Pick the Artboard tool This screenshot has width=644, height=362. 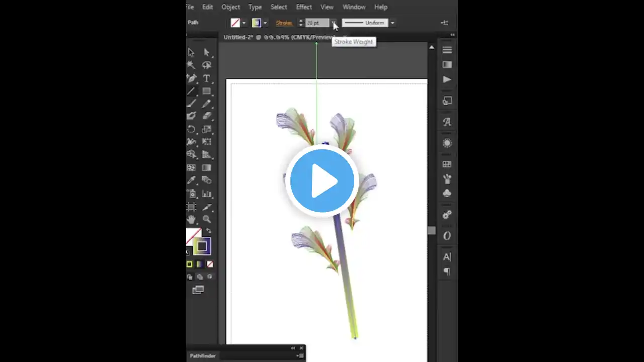[191, 207]
